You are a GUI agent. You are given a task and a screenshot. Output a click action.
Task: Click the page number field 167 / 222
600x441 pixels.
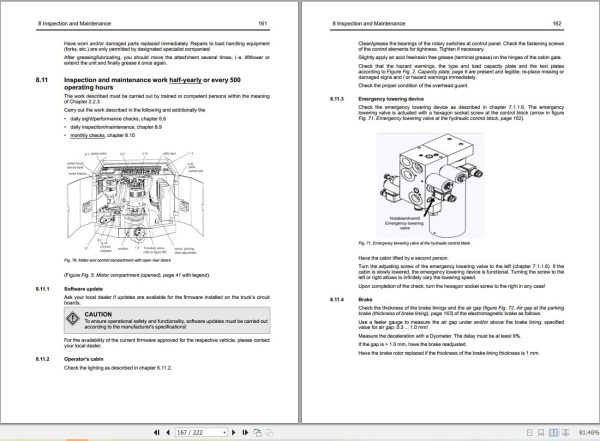(x=199, y=433)
